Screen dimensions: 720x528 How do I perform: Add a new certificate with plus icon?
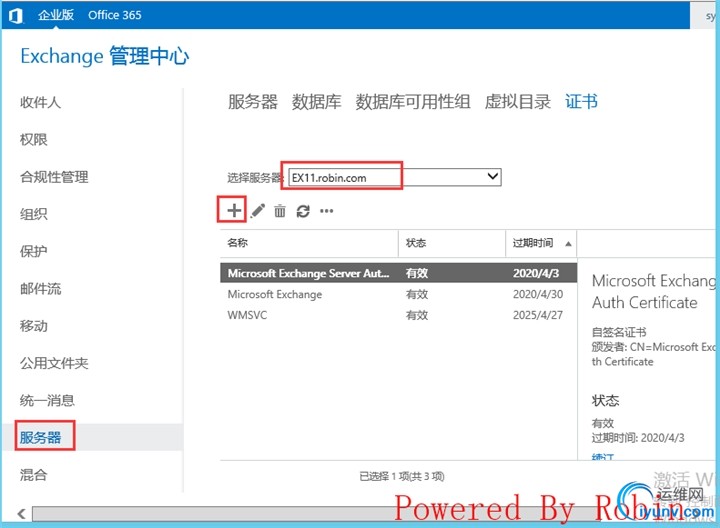pos(234,211)
